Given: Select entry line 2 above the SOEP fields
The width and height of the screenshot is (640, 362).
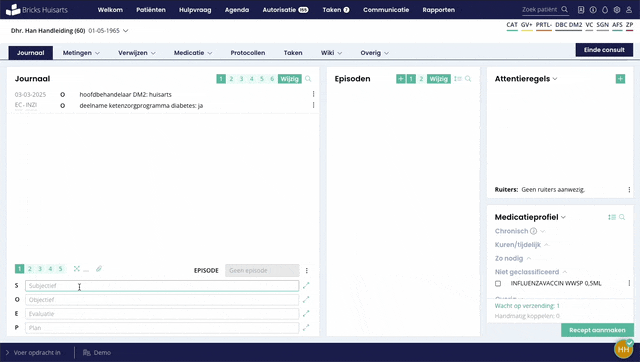Looking at the screenshot, I should [x=29, y=269].
